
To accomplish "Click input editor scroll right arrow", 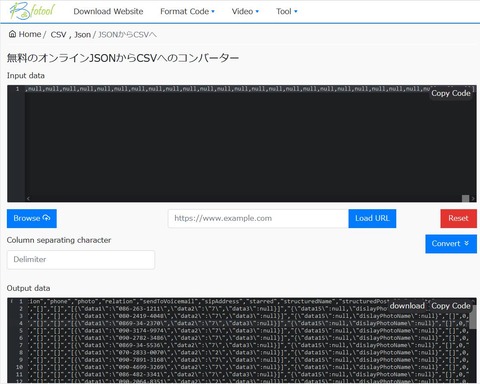I will click(x=473, y=198).
